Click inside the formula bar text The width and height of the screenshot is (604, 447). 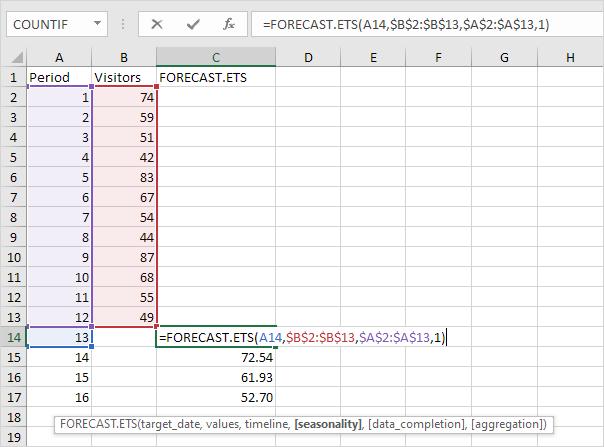click(x=406, y=25)
